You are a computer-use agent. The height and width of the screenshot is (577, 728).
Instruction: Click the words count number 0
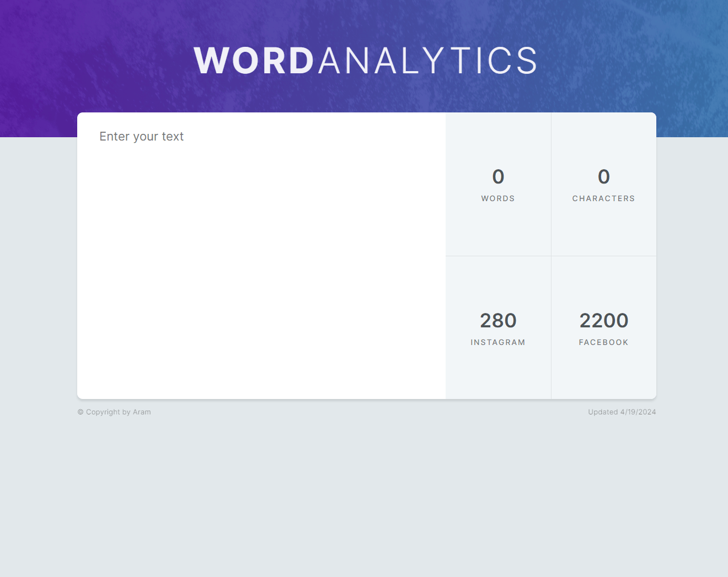tap(498, 177)
